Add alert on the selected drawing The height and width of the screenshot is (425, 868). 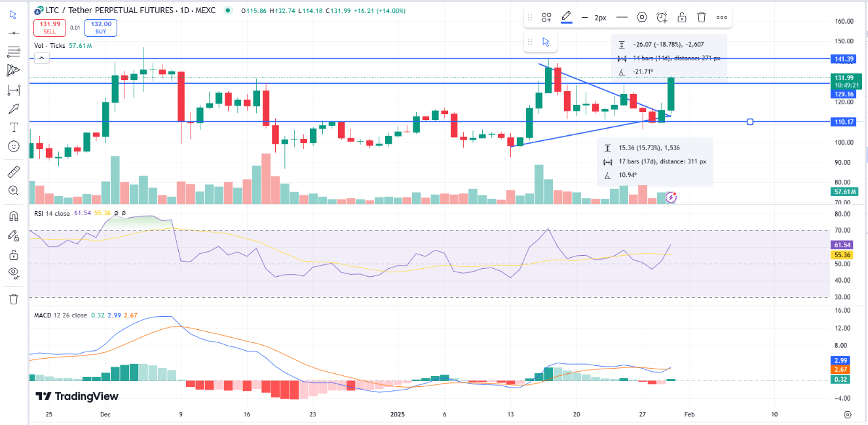662,18
